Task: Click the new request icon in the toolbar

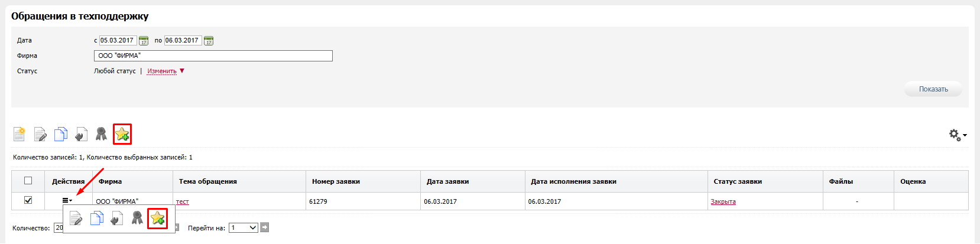Action: pos(20,134)
